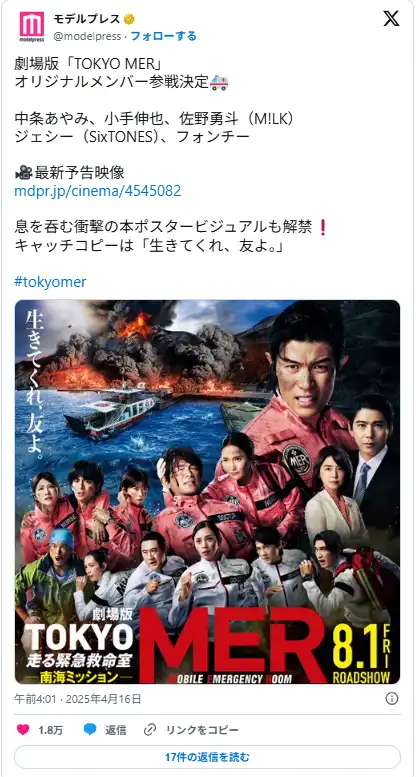Viewport: 417px width, 777px height.
Task: Open the mdpr.jp/cinema/4545082 link
Action: pyautogui.click(x=98, y=191)
